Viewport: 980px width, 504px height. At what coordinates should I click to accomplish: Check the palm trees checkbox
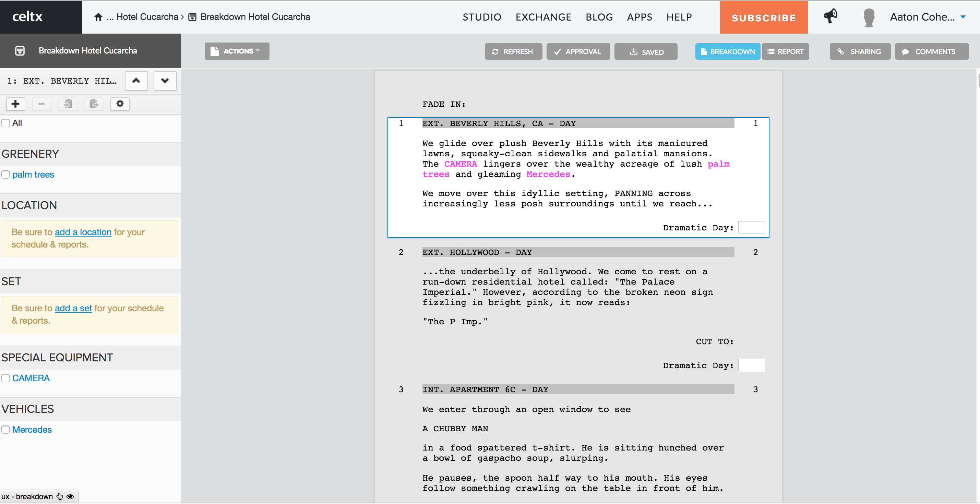pyautogui.click(x=5, y=175)
